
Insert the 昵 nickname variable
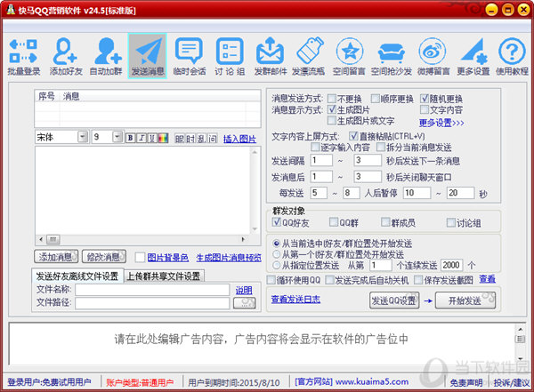coord(180,139)
